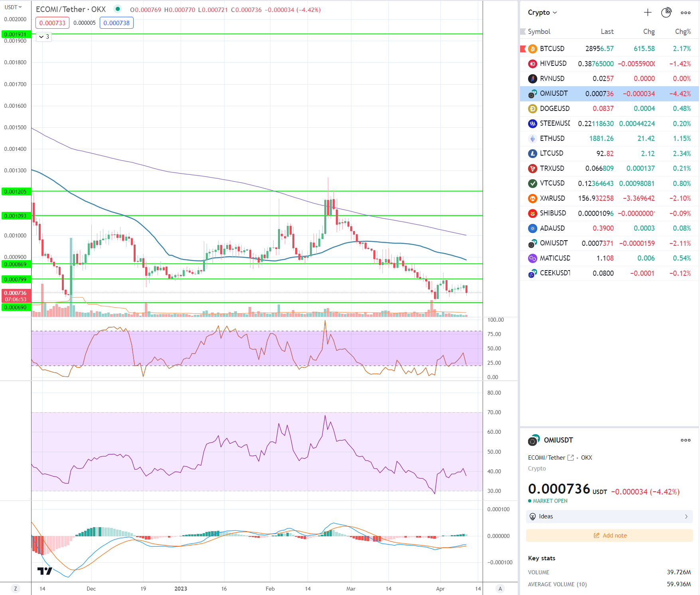700x595 pixels.
Task: Open the USDT currency dropdown
Action: [13, 7]
